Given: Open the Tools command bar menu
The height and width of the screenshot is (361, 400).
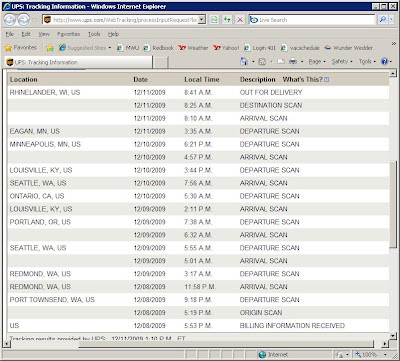Looking at the screenshot, I should (x=367, y=62).
